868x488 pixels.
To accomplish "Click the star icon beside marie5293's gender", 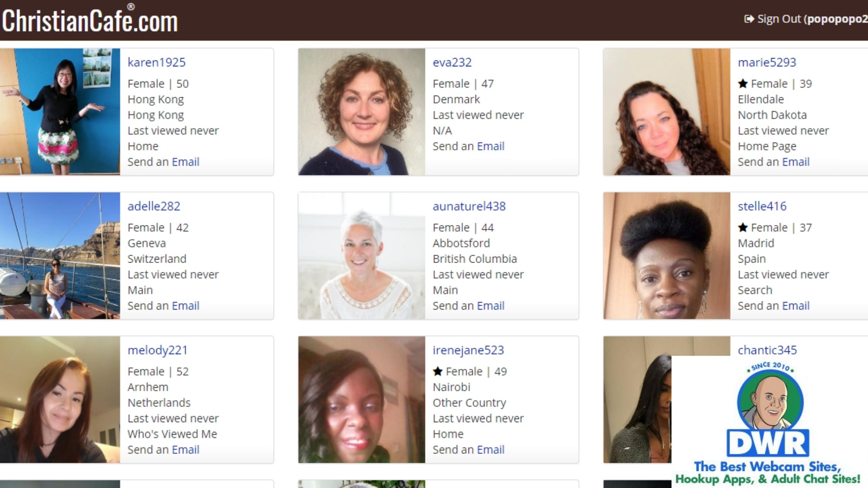I will [742, 84].
